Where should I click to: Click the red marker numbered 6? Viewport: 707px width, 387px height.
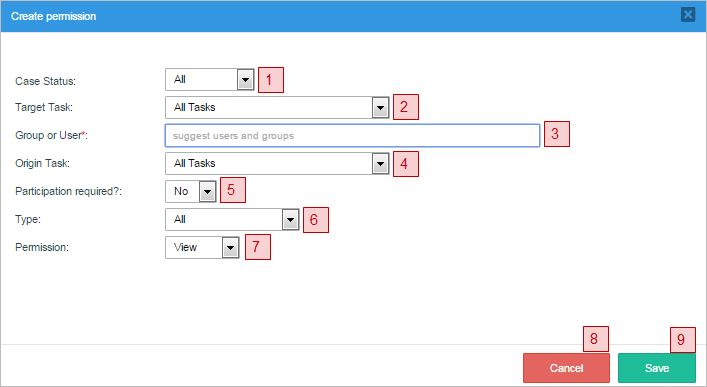tap(316, 220)
